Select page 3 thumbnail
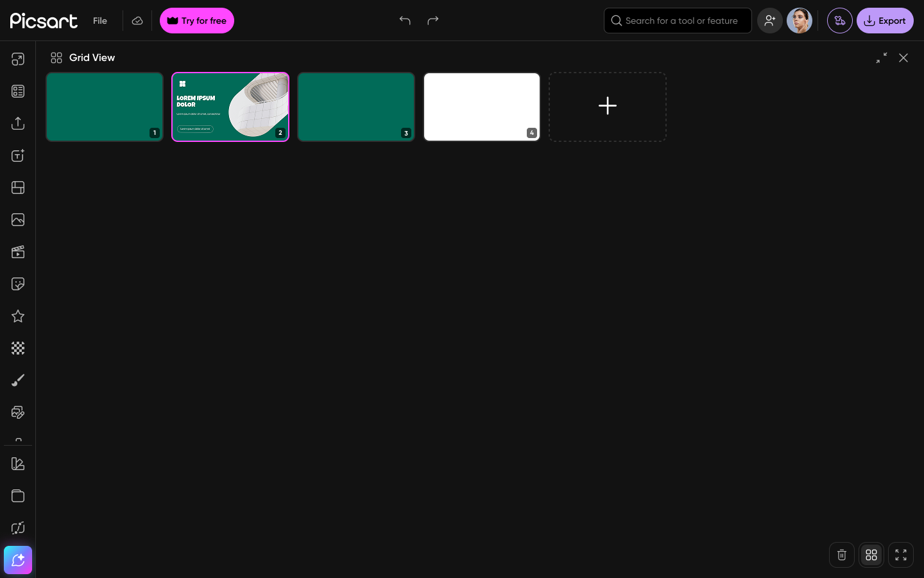924x578 pixels. point(356,107)
